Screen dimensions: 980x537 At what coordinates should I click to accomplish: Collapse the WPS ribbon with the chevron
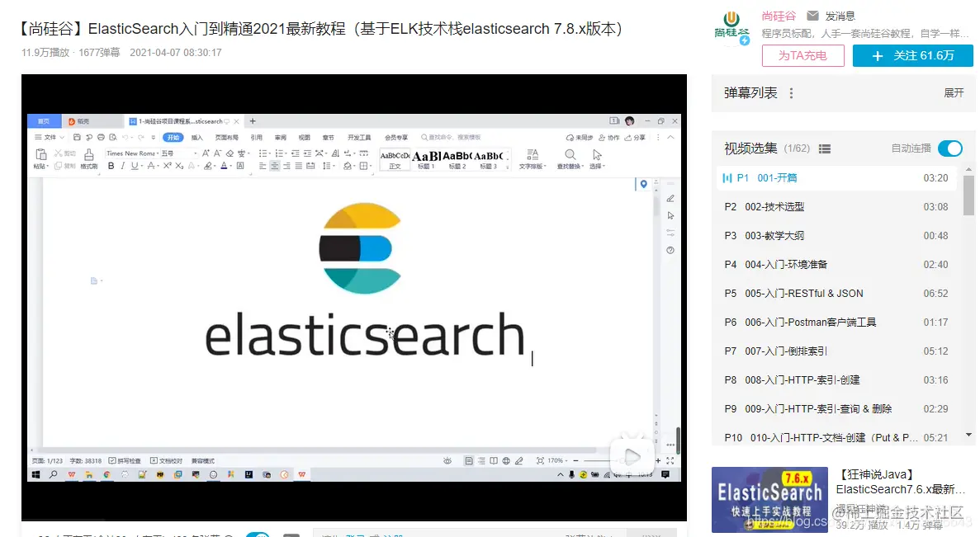coord(670,138)
